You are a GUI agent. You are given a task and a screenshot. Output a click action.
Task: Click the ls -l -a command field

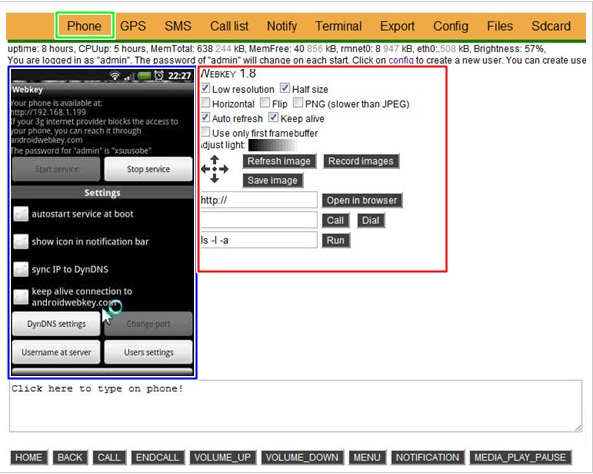click(x=259, y=240)
